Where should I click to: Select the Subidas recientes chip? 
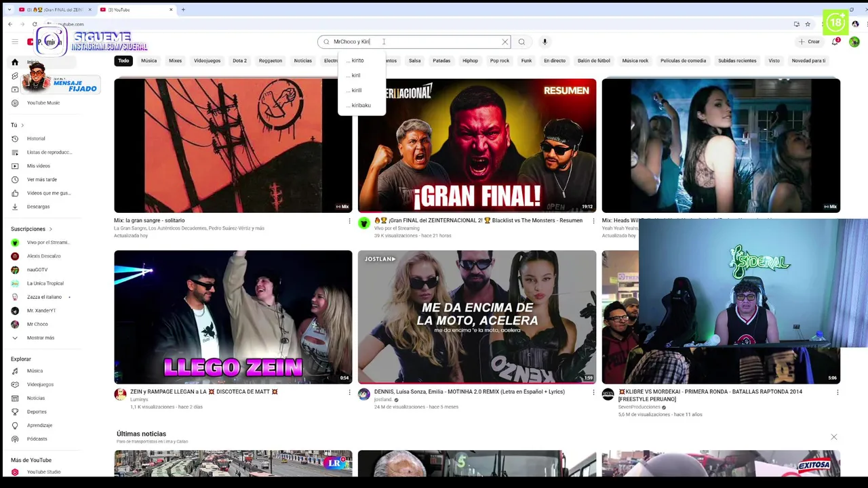pos(737,61)
